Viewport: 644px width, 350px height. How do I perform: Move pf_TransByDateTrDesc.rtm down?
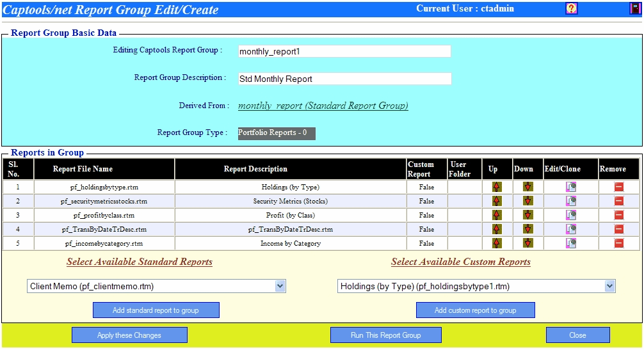point(527,229)
